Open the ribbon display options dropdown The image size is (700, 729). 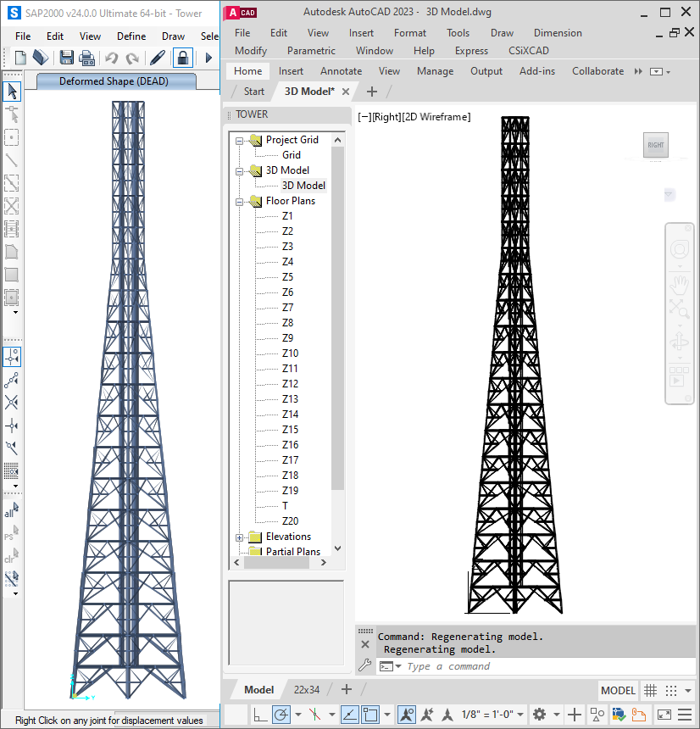point(659,71)
